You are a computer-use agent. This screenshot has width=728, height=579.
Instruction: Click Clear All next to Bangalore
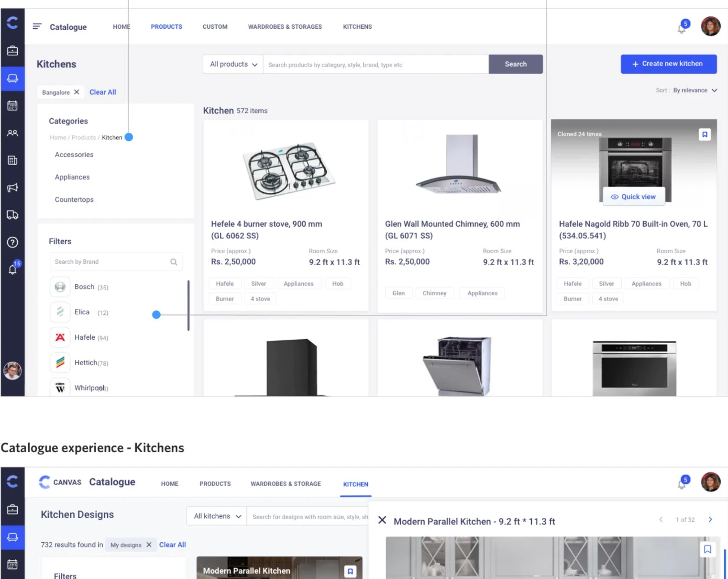[103, 92]
